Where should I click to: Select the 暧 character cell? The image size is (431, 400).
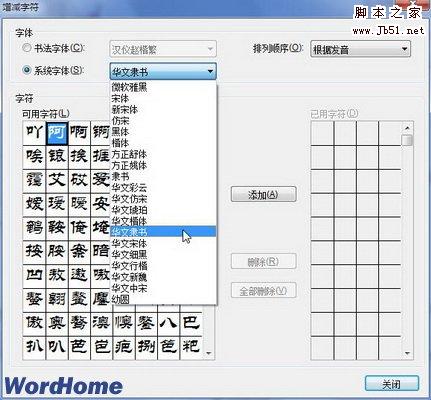coord(79,205)
